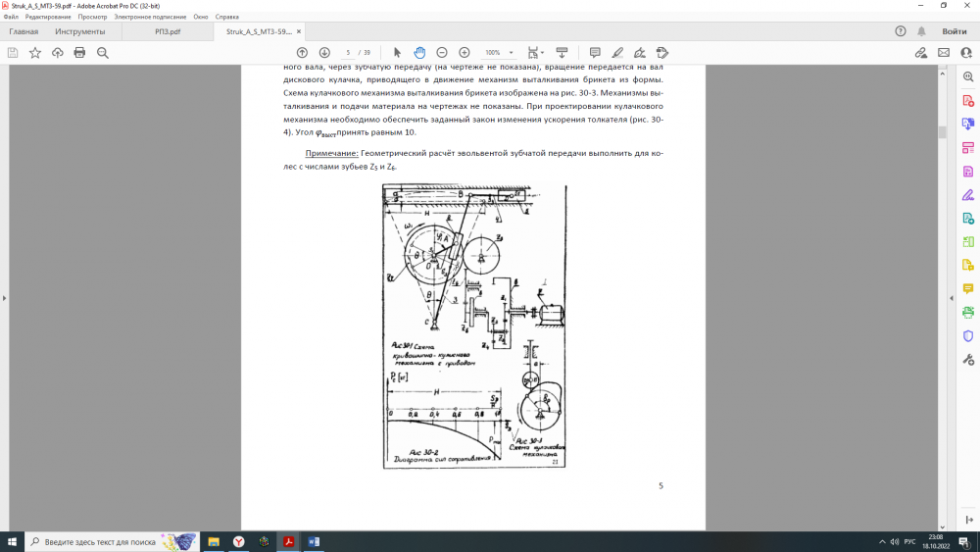Click the vertical scrollbar down arrow
Image resolution: width=980 pixels, height=552 pixels.
pos(943,527)
